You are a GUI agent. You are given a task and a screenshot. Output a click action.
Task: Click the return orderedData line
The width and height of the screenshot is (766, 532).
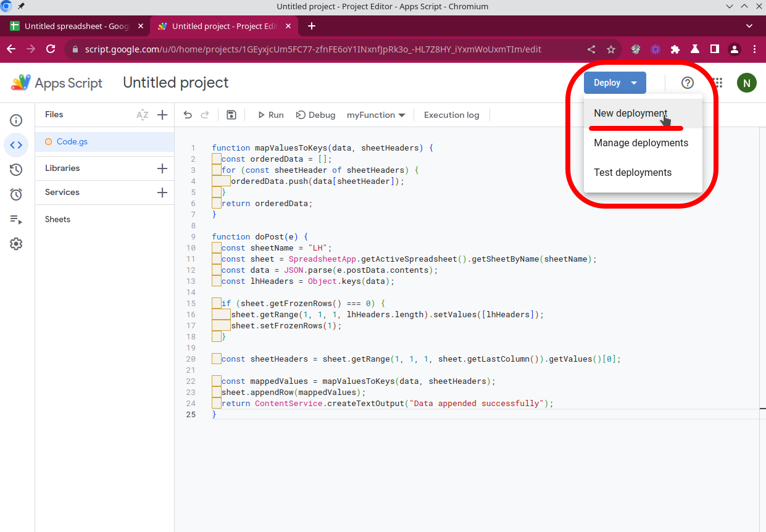pos(267,204)
